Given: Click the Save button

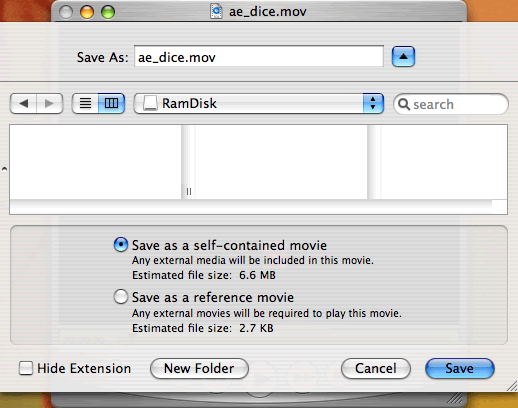Looking at the screenshot, I should [460, 368].
